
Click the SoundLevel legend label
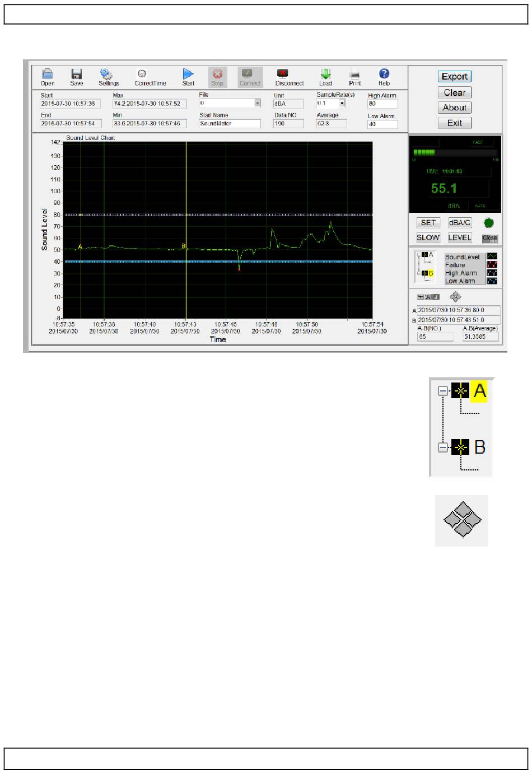(462, 257)
